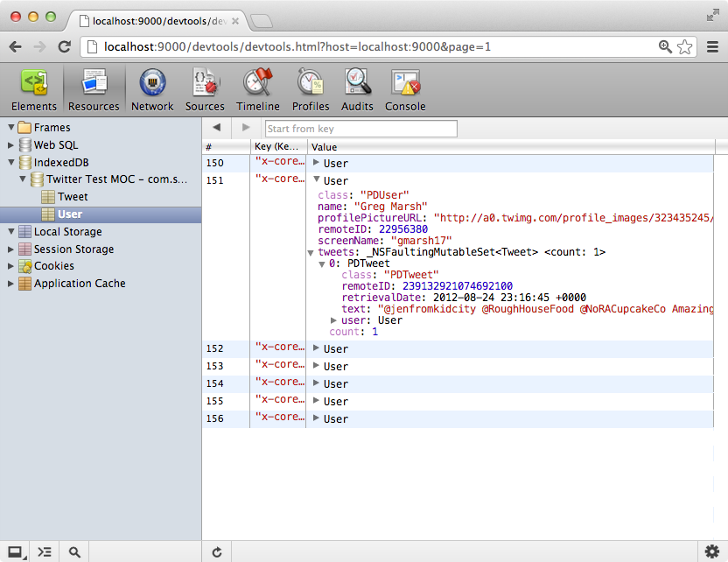Screen dimensions: 728x562
Task: Select the Resources panel icon
Action: click(93, 88)
